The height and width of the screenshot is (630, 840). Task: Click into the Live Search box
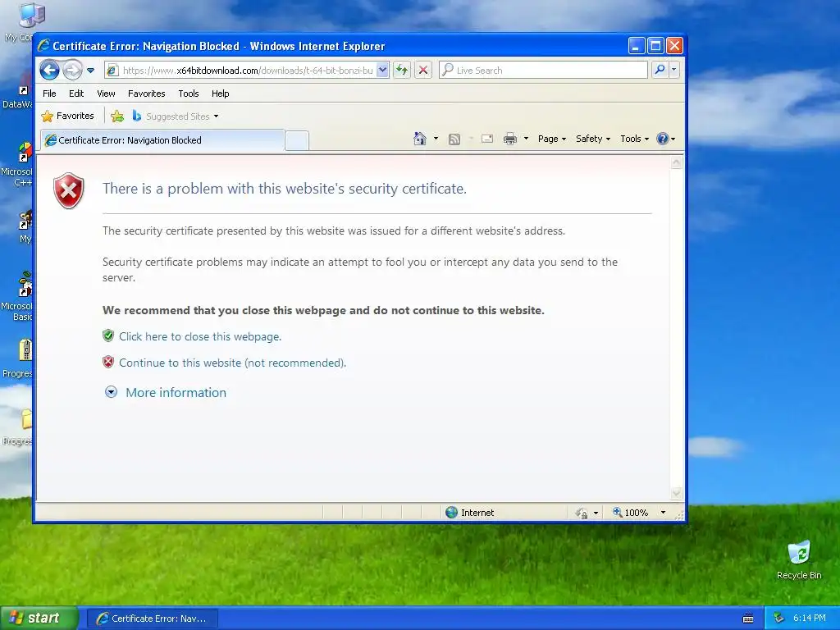click(543, 71)
